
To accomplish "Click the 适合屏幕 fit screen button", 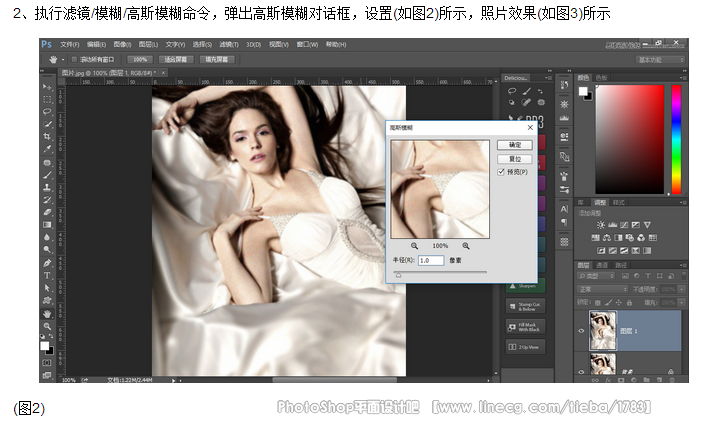I will (x=175, y=59).
